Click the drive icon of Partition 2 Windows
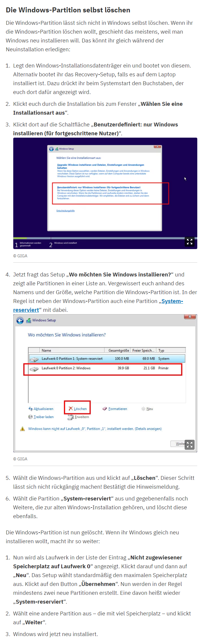217x644 pixels. point(34,369)
